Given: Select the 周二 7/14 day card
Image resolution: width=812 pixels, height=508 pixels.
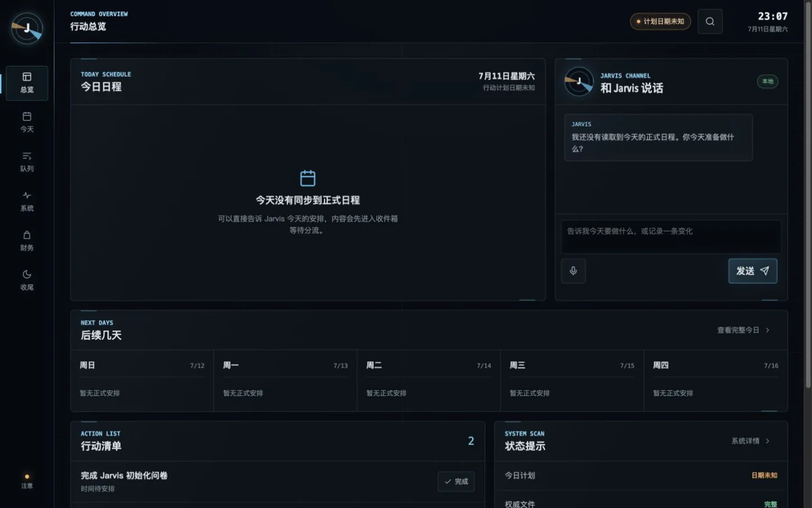Looking at the screenshot, I should click(429, 380).
